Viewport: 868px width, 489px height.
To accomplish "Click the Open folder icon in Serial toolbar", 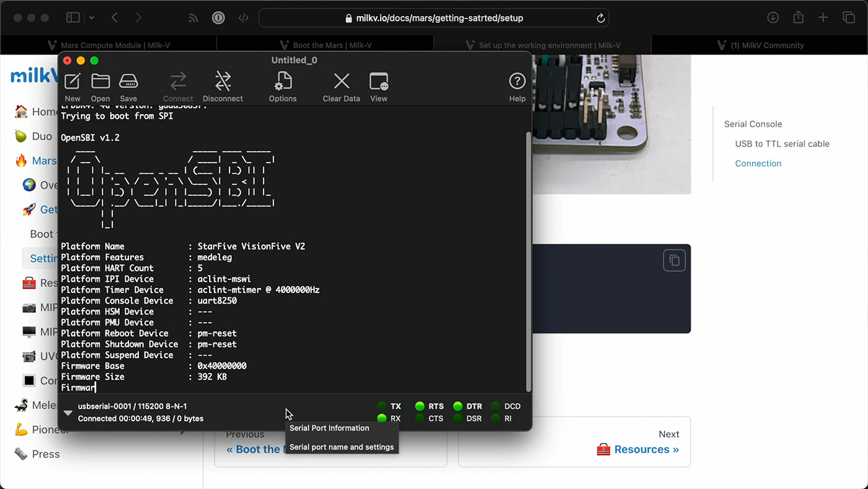I will pyautogui.click(x=100, y=81).
